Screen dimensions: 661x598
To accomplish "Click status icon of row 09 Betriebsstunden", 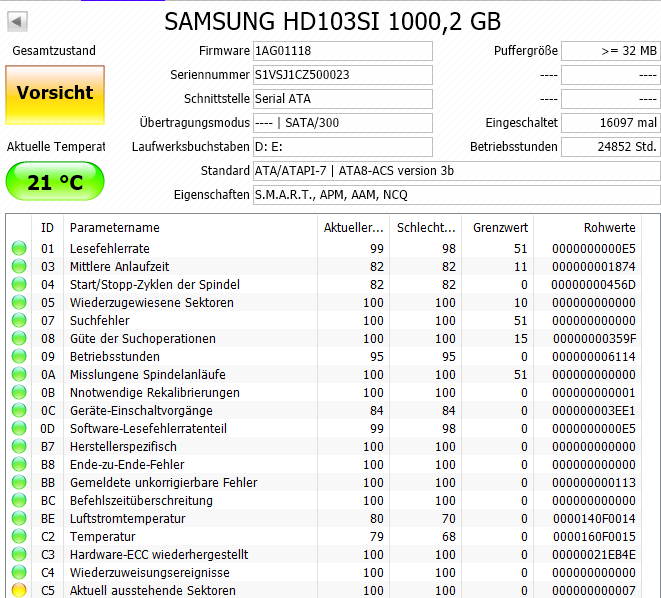I will (19, 357).
